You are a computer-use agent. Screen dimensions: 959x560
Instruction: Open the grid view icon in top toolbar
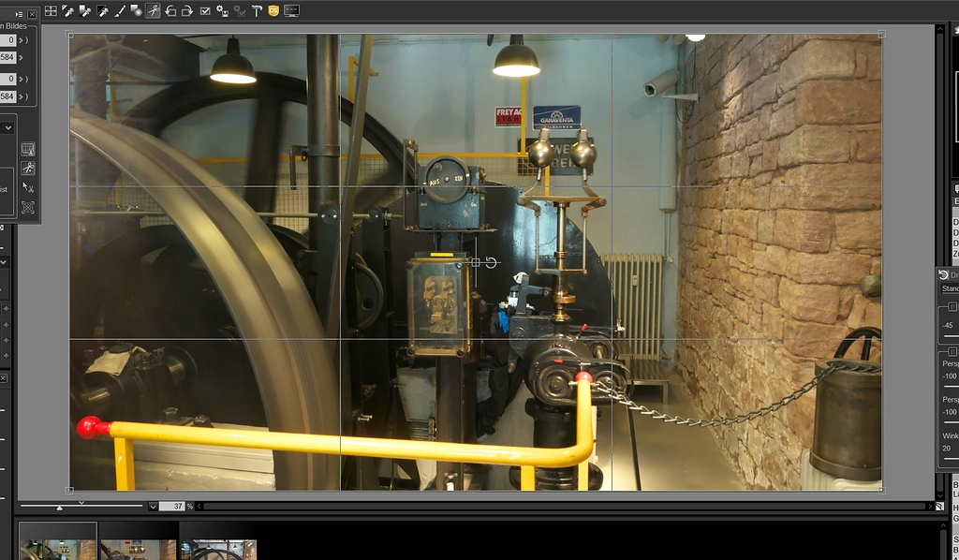pos(51,10)
